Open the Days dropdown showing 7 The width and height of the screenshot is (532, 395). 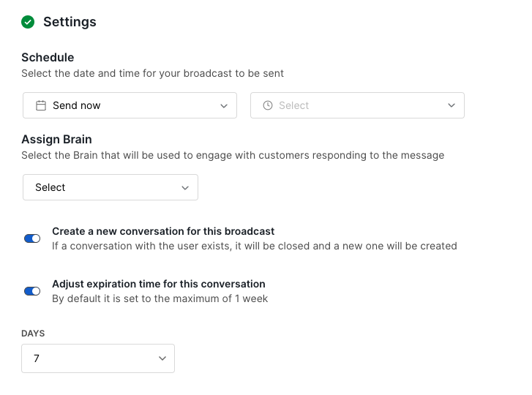tap(97, 358)
